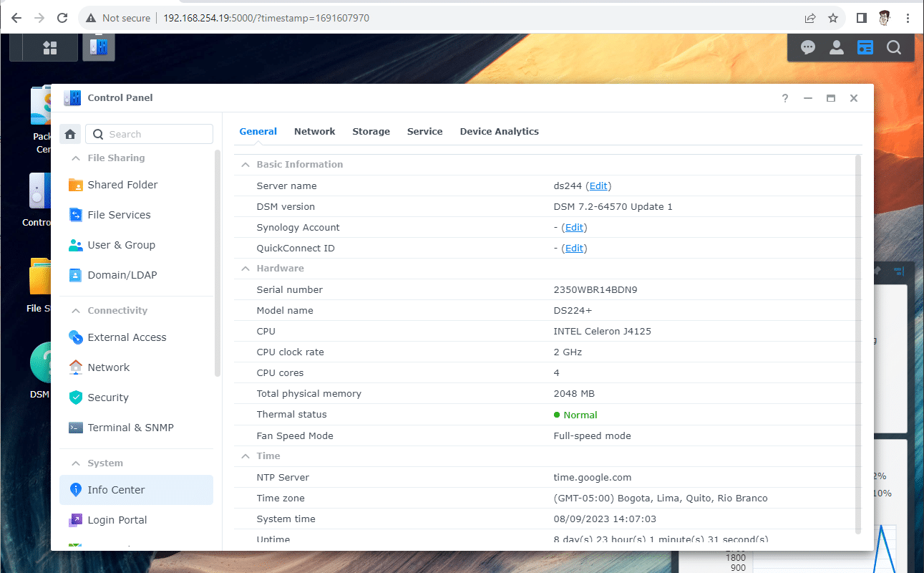The width and height of the screenshot is (924, 573).
Task: Open the Login Portal icon
Action: 75,520
